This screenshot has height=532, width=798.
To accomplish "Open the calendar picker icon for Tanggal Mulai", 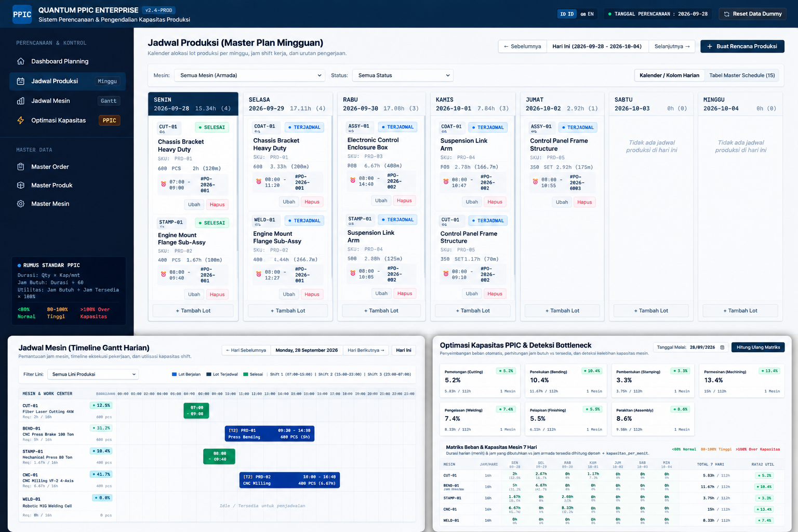I will coord(722,348).
